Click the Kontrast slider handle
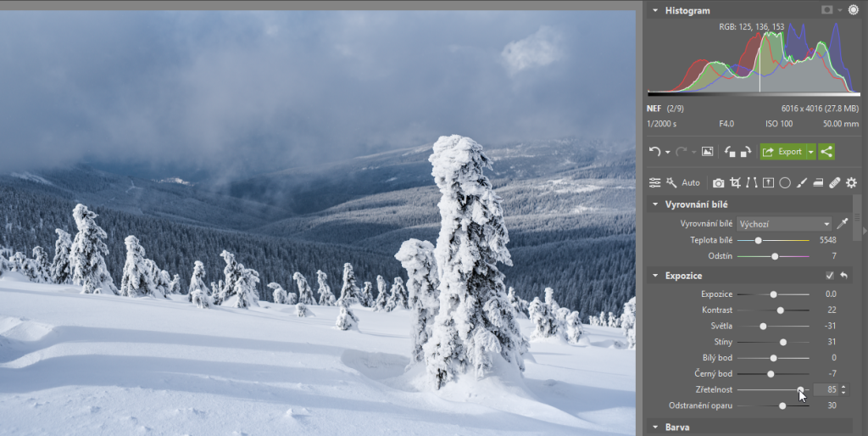The image size is (868, 436). point(781,310)
